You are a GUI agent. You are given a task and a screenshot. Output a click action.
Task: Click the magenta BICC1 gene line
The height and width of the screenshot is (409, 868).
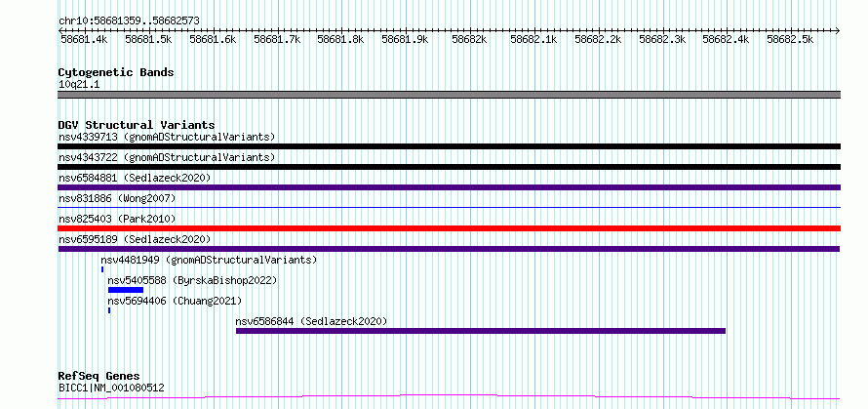click(x=449, y=396)
